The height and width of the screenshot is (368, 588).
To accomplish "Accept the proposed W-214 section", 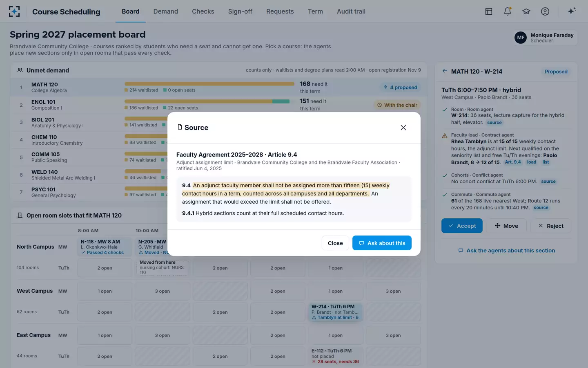I will [x=462, y=226].
